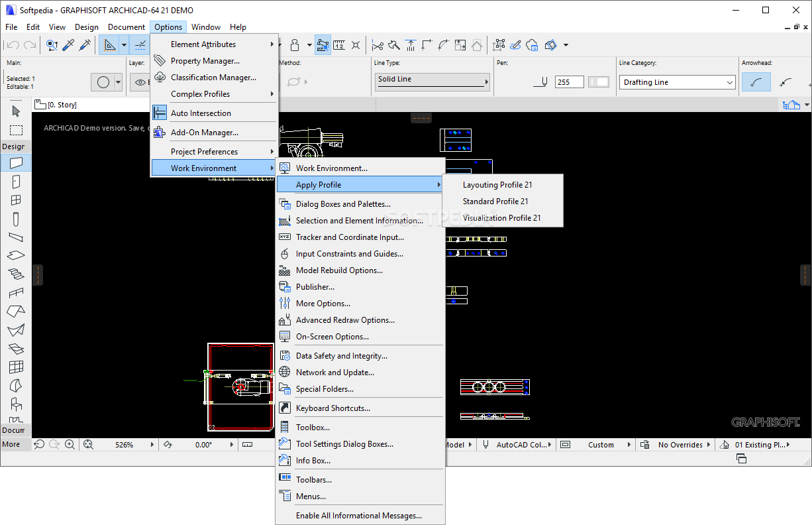
Task: Click the navigator house icon at top right
Action: (x=791, y=105)
